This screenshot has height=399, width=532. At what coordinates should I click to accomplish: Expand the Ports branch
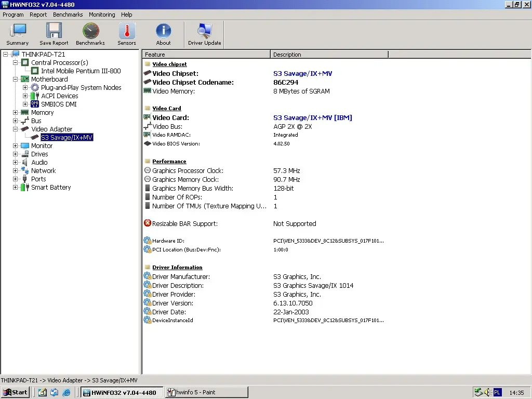[15, 179]
